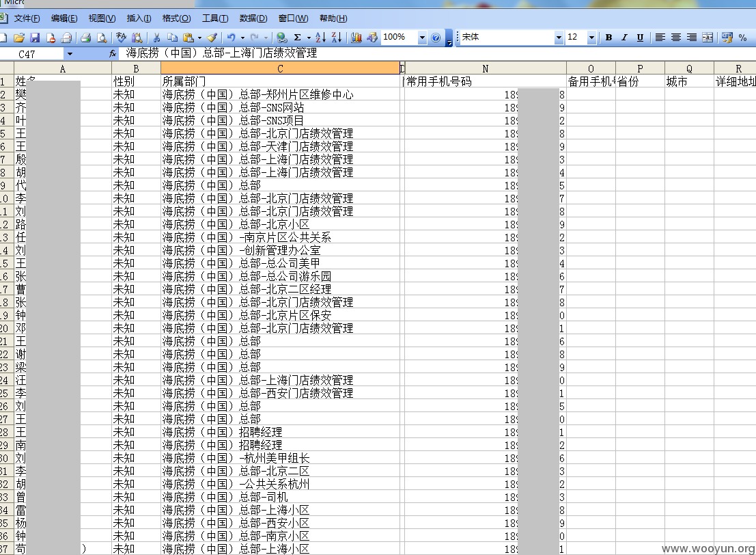
Task: Open the Name Box dropdown arrow
Action: click(x=70, y=54)
